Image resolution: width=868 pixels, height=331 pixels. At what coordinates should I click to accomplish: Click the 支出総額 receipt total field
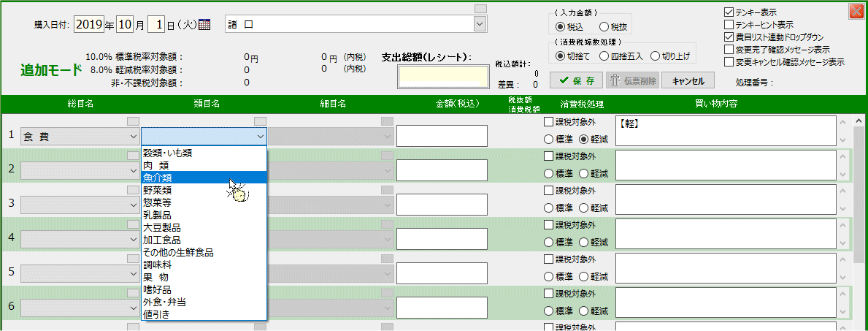442,76
